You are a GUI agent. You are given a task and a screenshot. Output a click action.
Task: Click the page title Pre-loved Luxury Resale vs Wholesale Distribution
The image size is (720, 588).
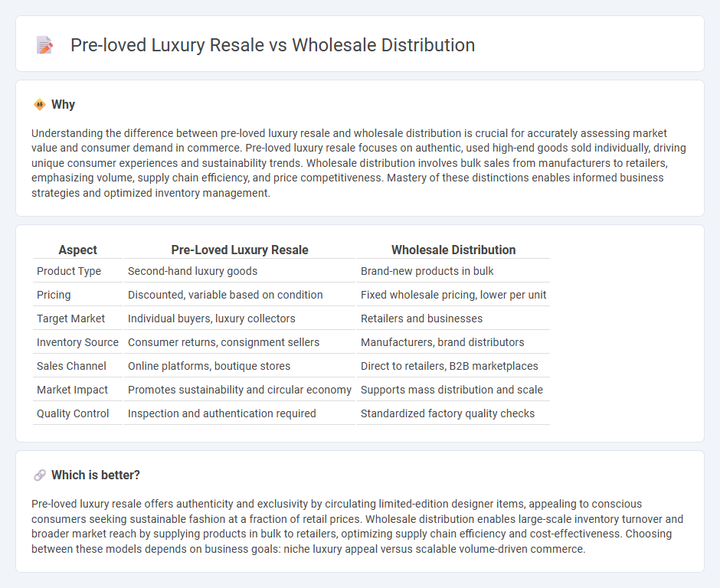[x=272, y=45]
